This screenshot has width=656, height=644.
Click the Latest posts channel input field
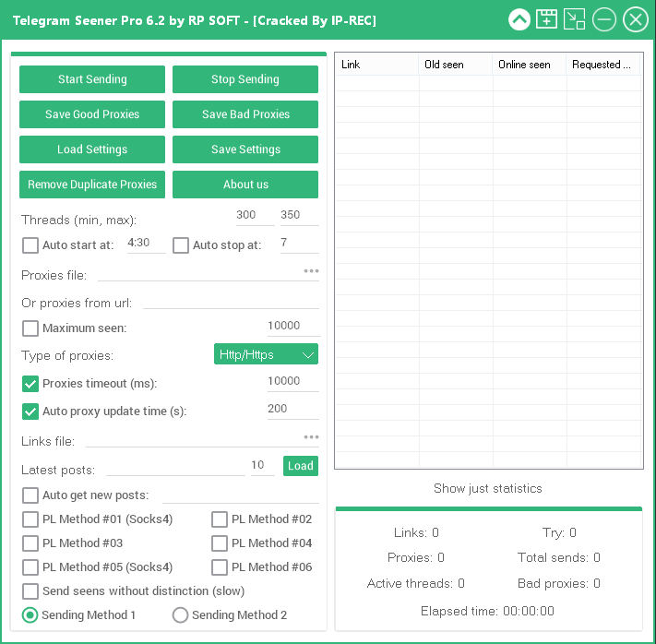point(175,469)
